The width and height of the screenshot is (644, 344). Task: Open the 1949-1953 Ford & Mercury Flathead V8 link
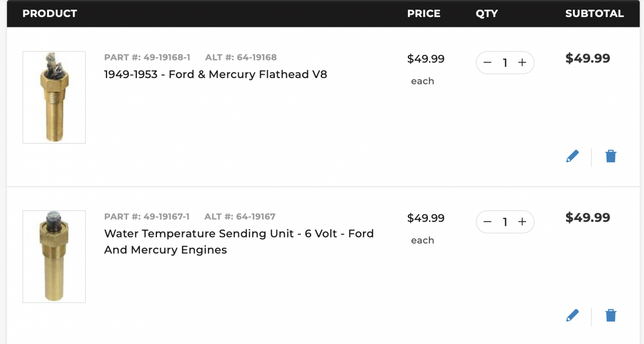coord(215,75)
